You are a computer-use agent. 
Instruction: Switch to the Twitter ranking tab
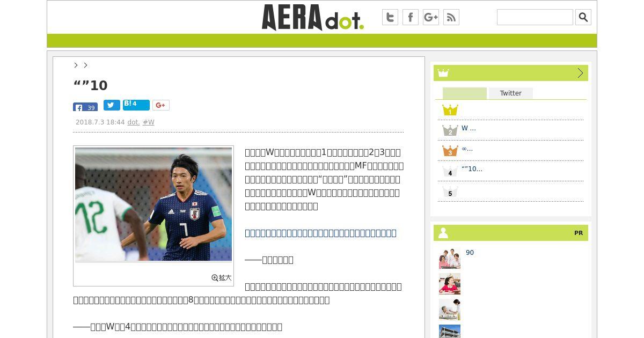click(x=511, y=93)
